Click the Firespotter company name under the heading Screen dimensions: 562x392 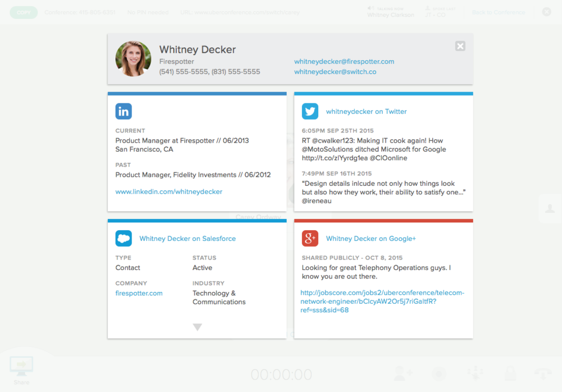176,62
